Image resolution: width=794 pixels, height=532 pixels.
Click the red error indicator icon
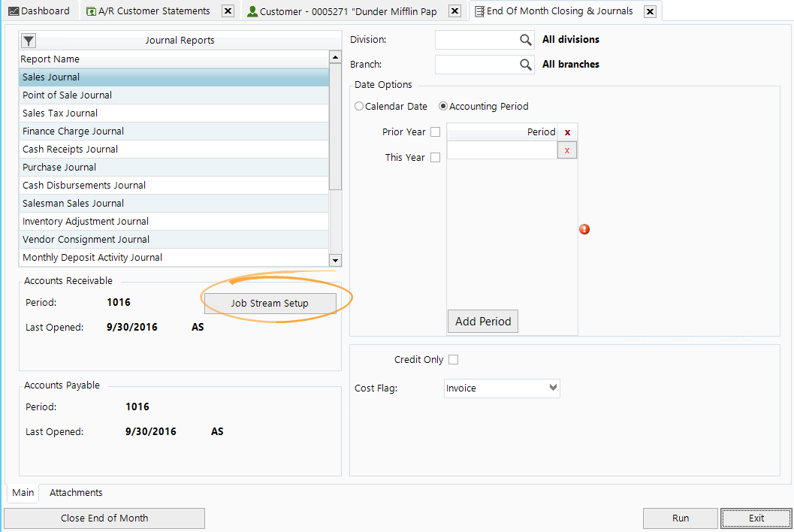(584, 229)
